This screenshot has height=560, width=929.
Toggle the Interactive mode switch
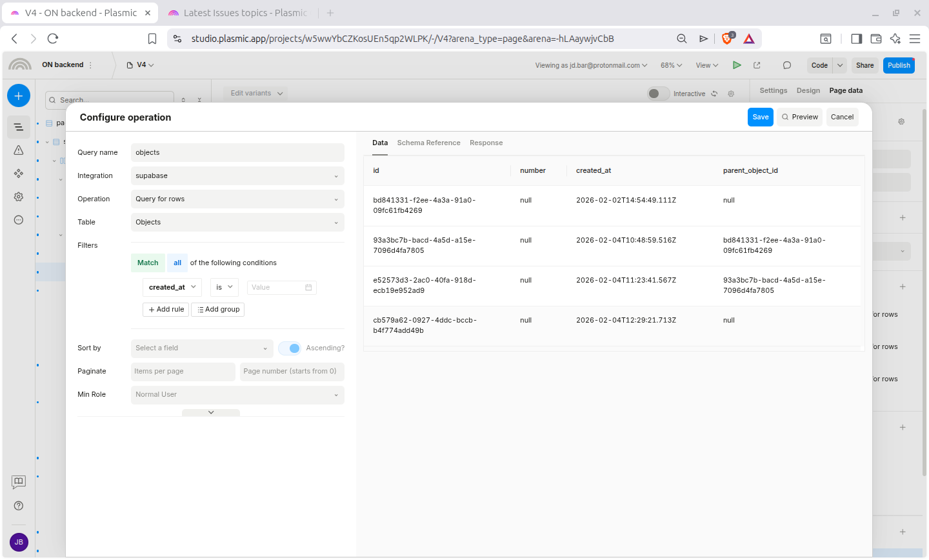[658, 94]
